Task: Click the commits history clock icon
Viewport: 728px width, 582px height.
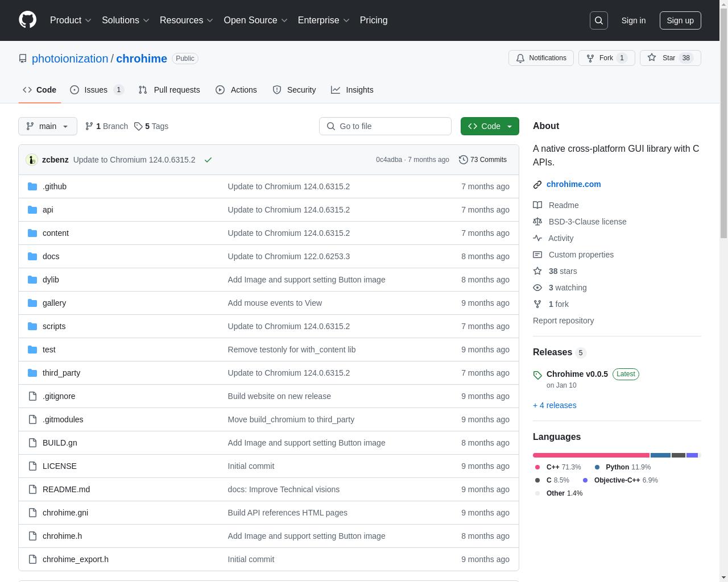Action: 464,160
